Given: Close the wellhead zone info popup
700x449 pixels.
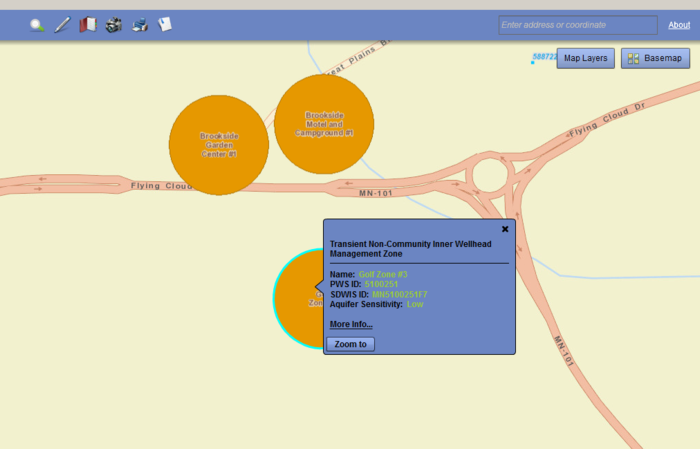Looking at the screenshot, I should [505, 229].
